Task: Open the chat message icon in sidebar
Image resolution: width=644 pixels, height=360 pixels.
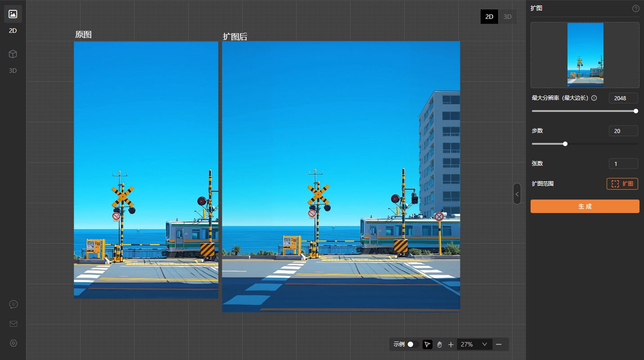Action: pyautogui.click(x=14, y=304)
